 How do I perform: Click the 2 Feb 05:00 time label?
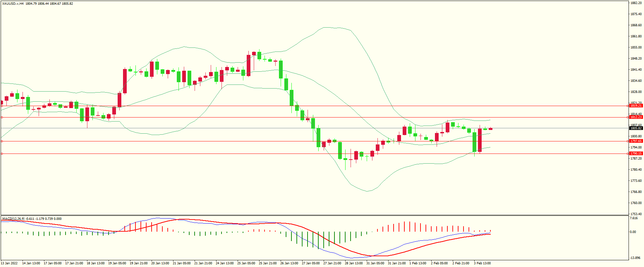coord(439,263)
